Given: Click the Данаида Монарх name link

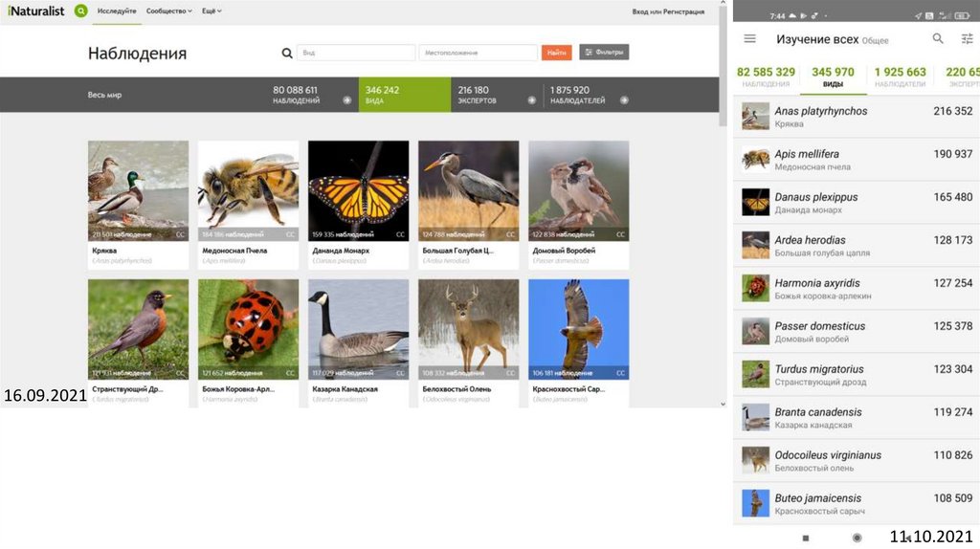Looking at the screenshot, I should 341,251.
